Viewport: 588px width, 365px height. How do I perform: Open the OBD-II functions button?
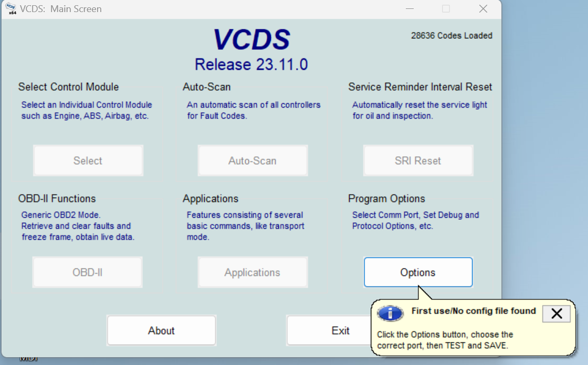87,272
